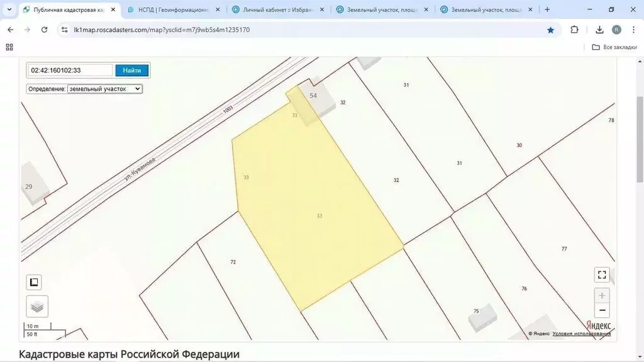Click the map fullscreen icon
The width and height of the screenshot is (644, 362).
point(602,274)
